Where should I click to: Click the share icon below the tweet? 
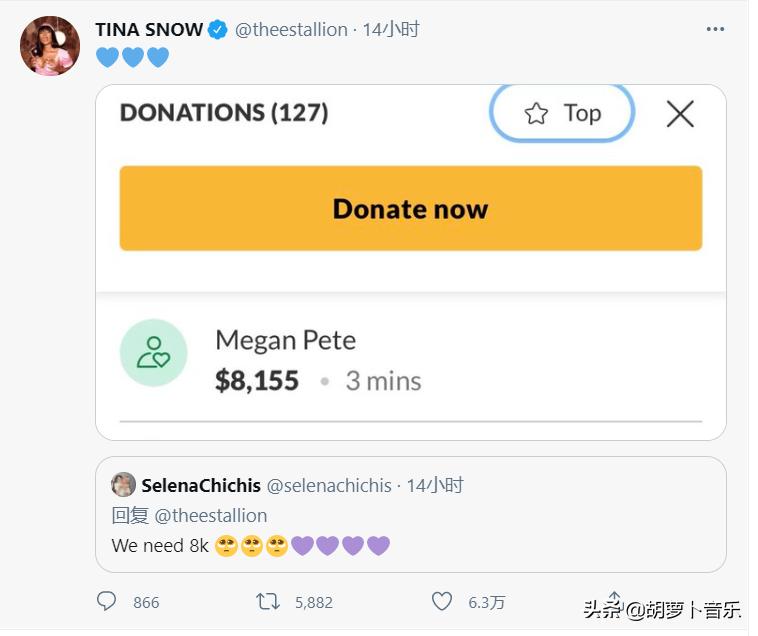point(615,600)
